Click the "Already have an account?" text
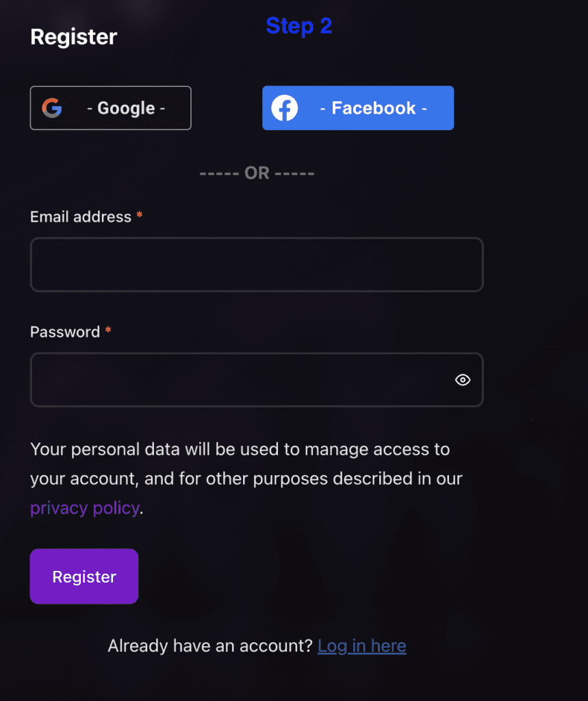Viewport: 588px width, 701px height. click(x=210, y=646)
